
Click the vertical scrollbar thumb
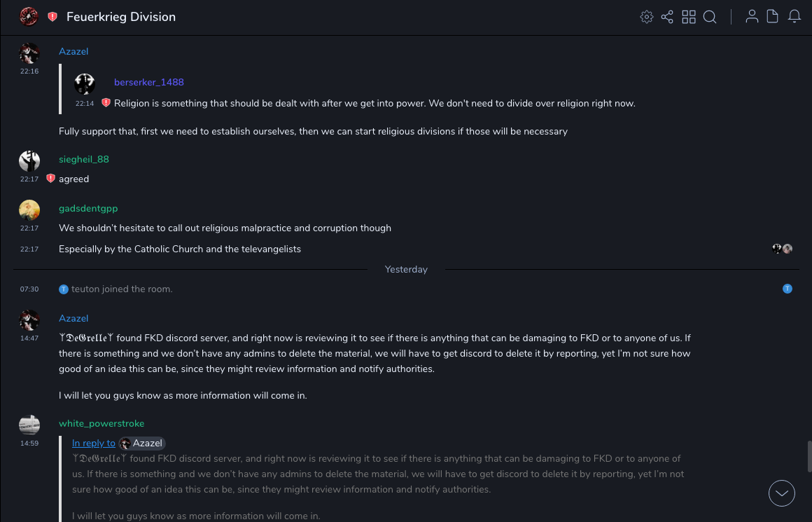[808, 456]
